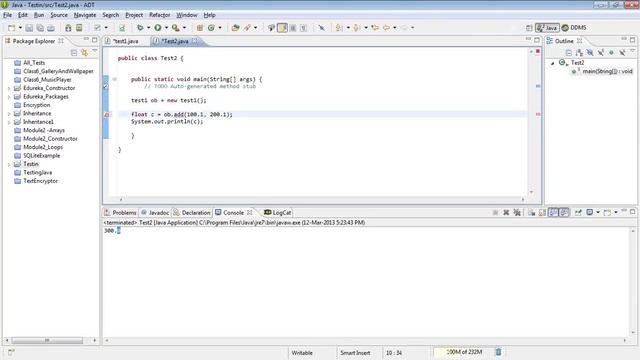The image size is (640, 360).
Task: Click the error marker beside float c line
Action: pos(107,115)
